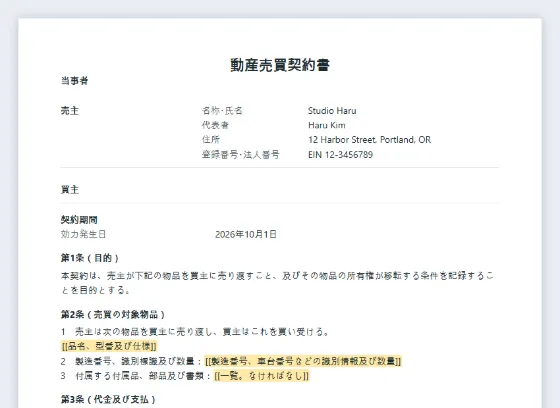Select the EIN 12-3456789 value
The image size is (560, 408).
click(340, 155)
